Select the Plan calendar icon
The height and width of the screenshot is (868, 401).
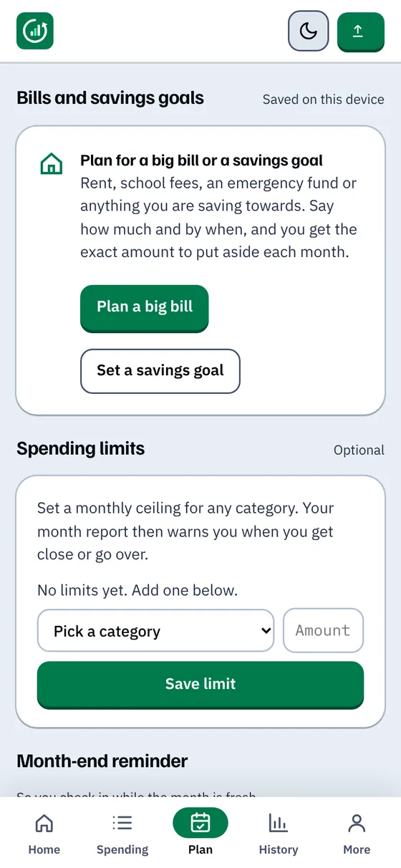200,823
